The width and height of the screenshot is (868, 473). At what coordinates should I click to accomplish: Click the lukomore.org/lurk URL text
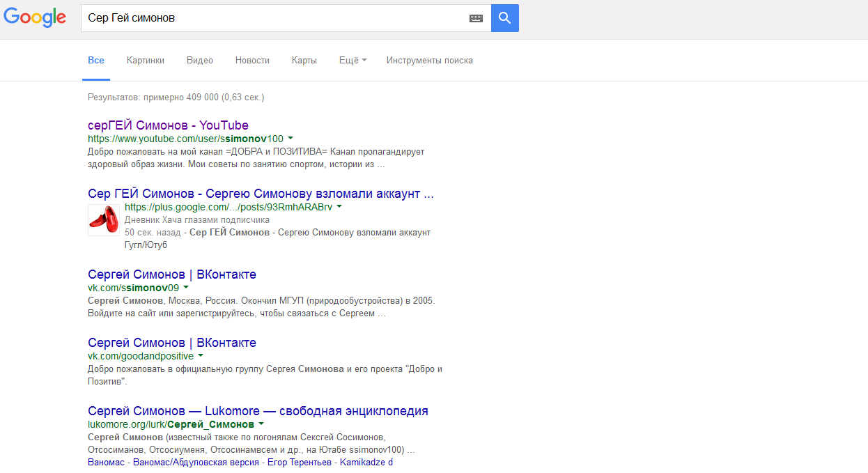(171, 424)
